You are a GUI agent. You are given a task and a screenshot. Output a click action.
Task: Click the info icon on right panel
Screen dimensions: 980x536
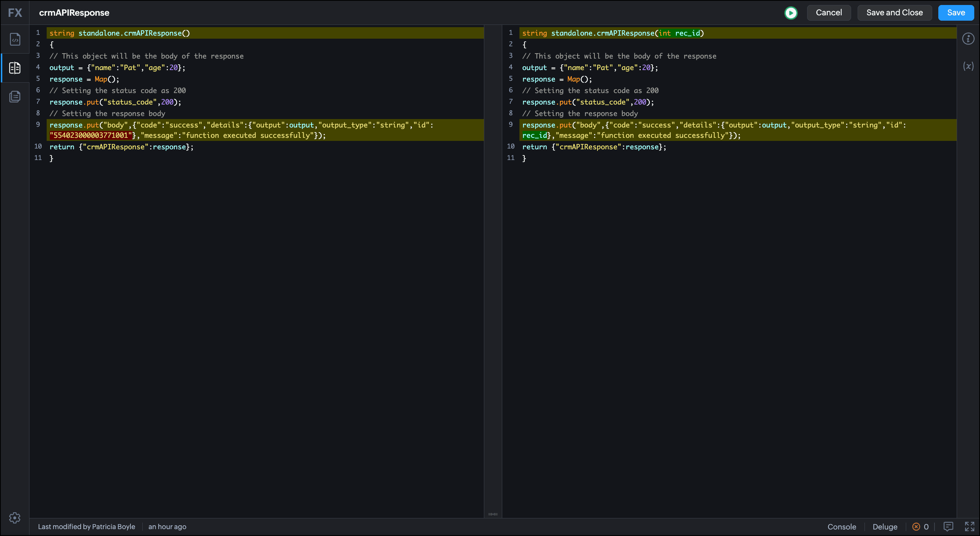[968, 39]
